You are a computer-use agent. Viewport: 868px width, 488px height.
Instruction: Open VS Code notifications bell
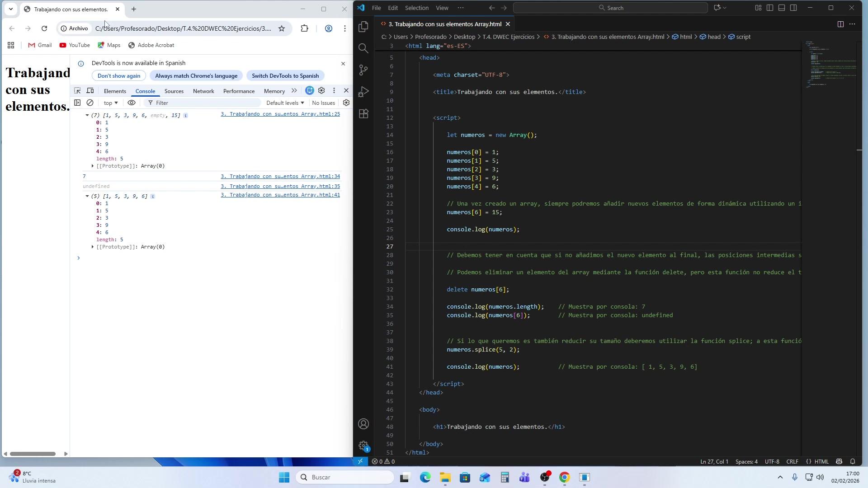[853, 461]
